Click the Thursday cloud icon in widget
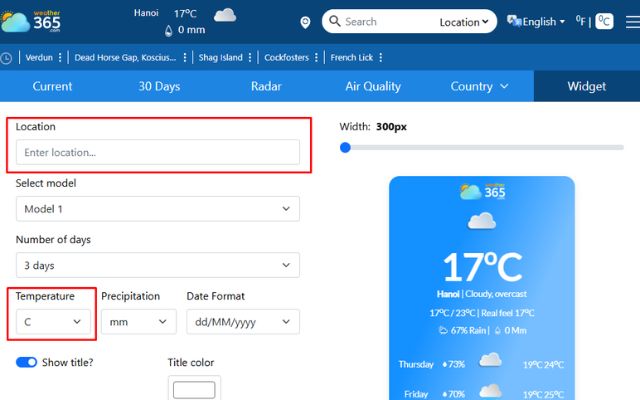 pyautogui.click(x=490, y=360)
